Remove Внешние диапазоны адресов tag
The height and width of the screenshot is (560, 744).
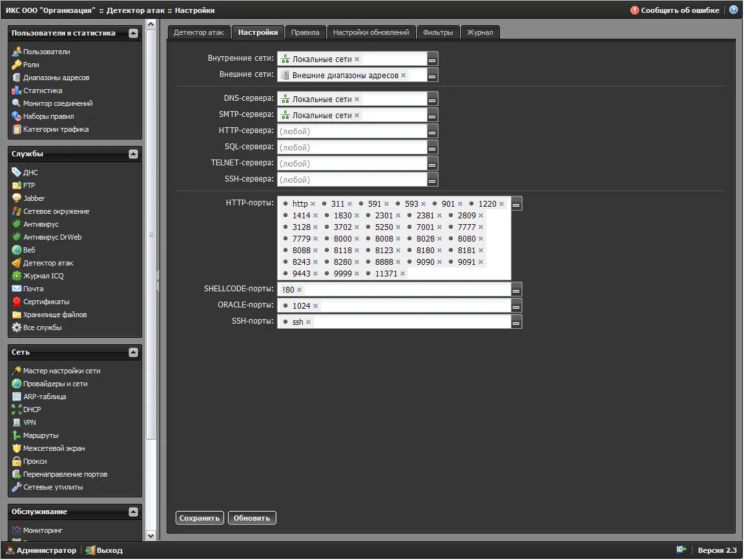tap(403, 75)
